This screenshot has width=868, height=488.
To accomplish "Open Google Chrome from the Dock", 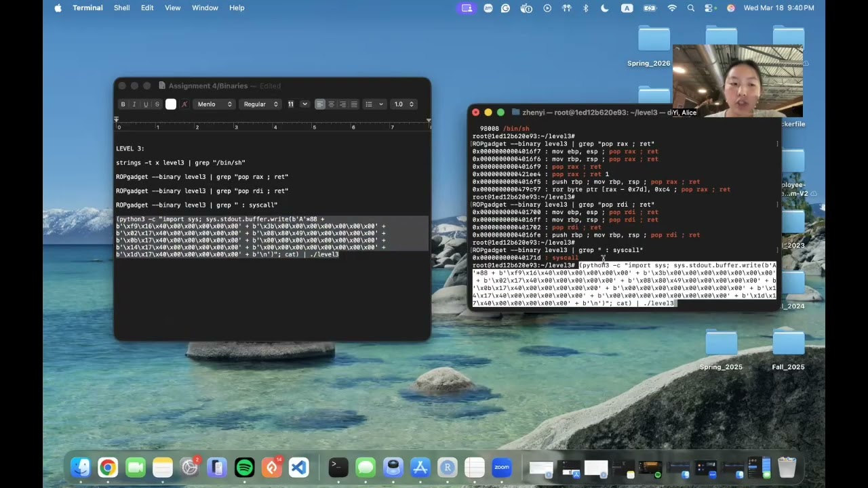I will [108, 467].
